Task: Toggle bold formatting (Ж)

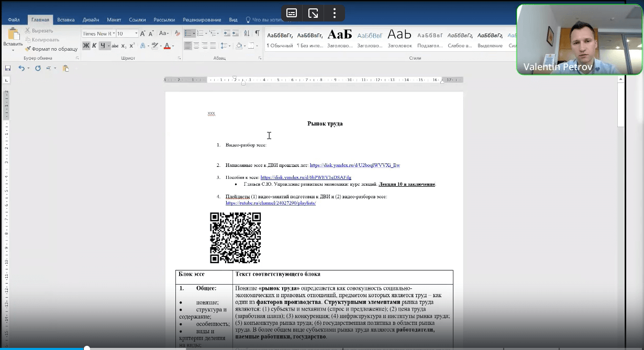Action: [x=86, y=46]
